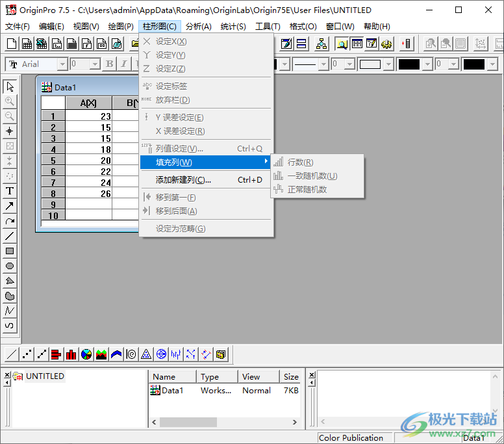504x444 pixels.
Task: Choose 行数(R) in the submenu
Action: coord(318,162)
